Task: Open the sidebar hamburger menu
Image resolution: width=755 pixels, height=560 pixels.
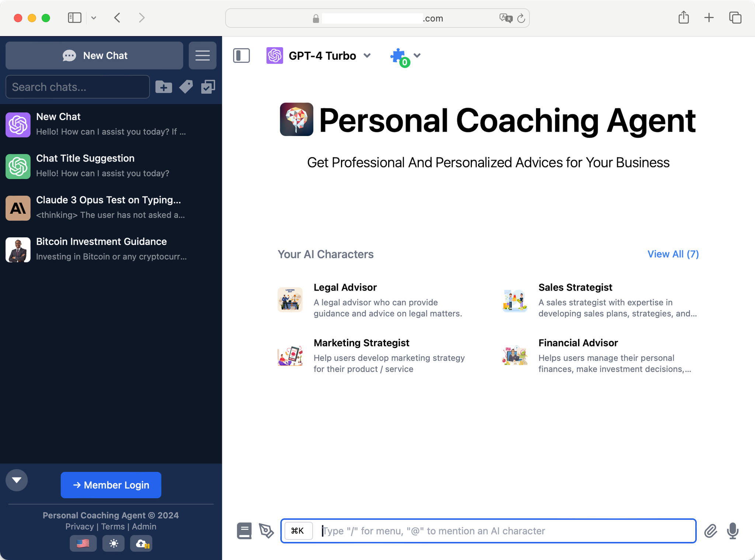Action: tap(202, 56)
